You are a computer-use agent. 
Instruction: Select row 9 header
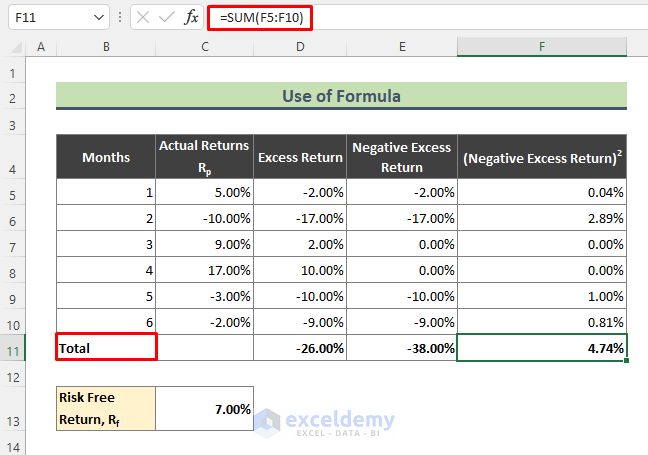pos(12,296)
